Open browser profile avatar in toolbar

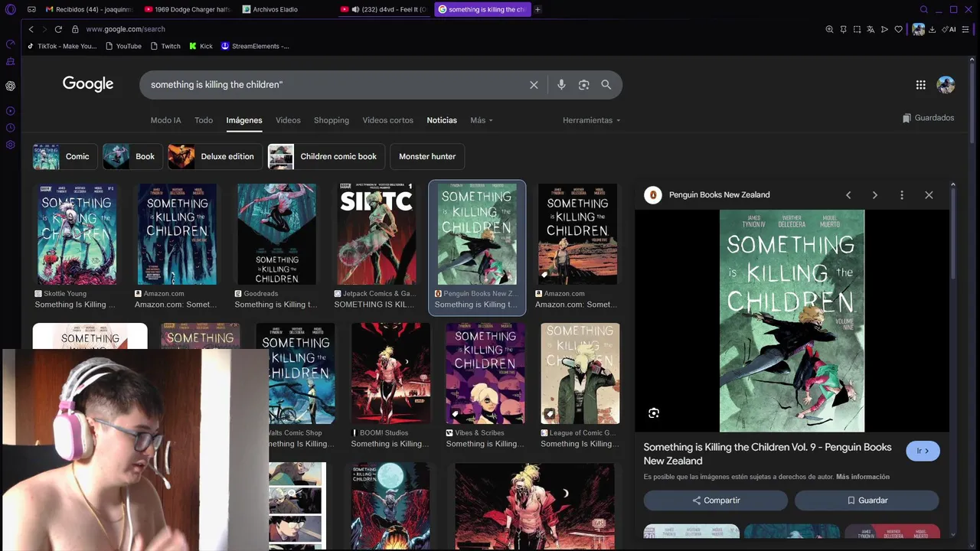(x=918, y=29)
